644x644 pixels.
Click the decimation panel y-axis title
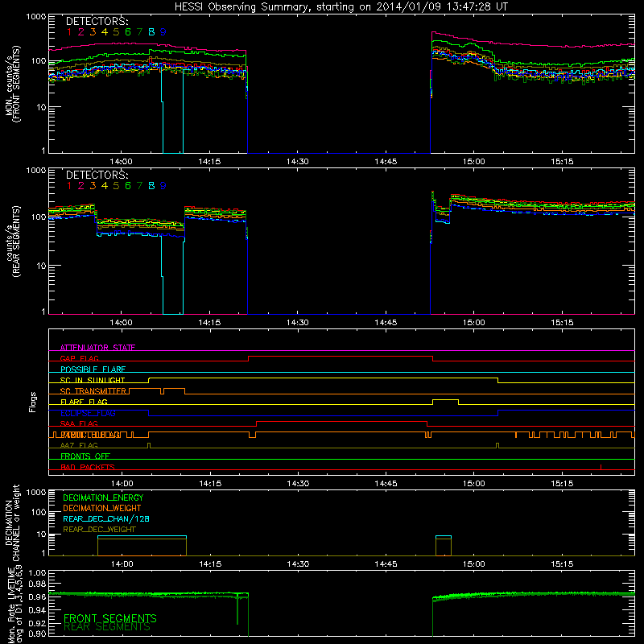(12, 522)
